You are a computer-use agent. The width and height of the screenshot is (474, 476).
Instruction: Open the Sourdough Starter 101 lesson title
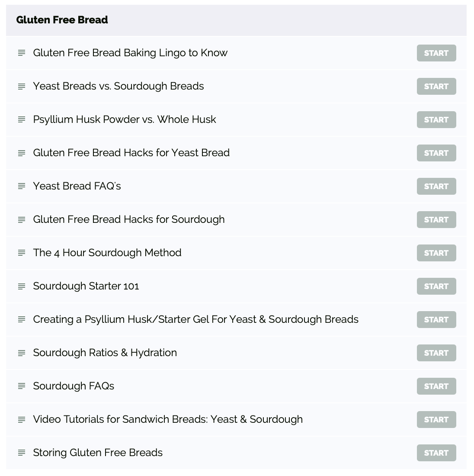pos(86,286)
